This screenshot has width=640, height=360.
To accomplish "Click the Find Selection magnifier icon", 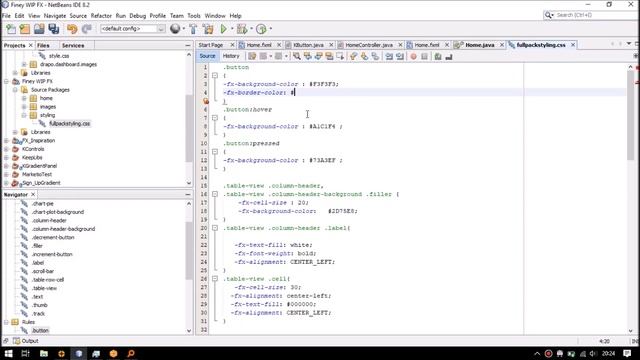I will [x=297, y=56].
